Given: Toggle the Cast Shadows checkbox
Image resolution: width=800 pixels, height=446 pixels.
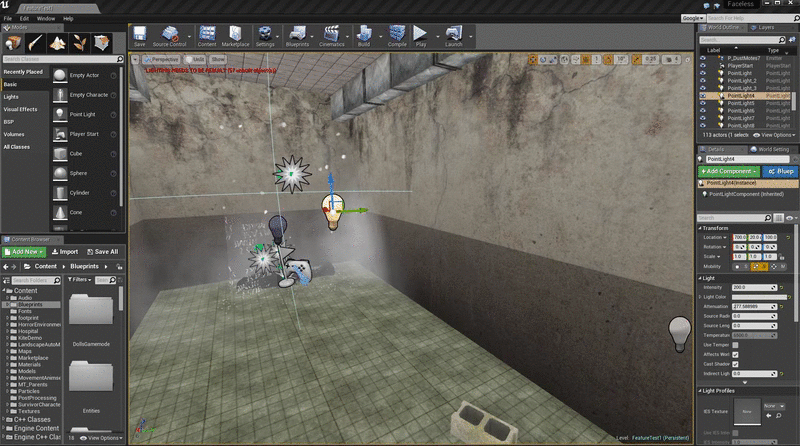Looking at the screenshot, I should tap(735, 364).
